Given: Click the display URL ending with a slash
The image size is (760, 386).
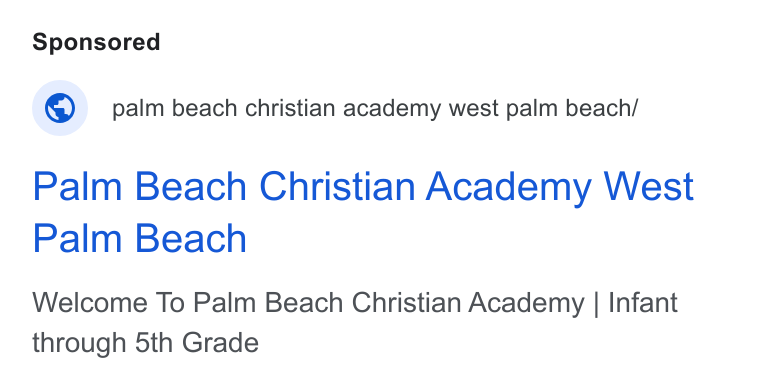Looking at the screenshot, I should 375,109.
